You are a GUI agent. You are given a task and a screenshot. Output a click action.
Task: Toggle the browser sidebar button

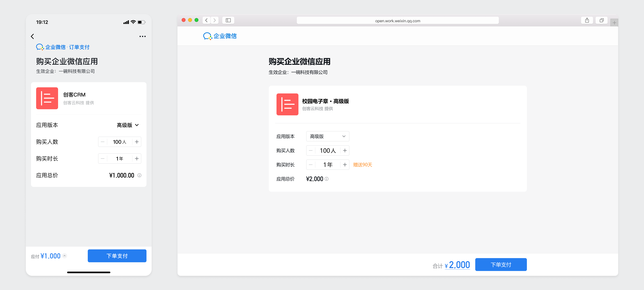228,20
